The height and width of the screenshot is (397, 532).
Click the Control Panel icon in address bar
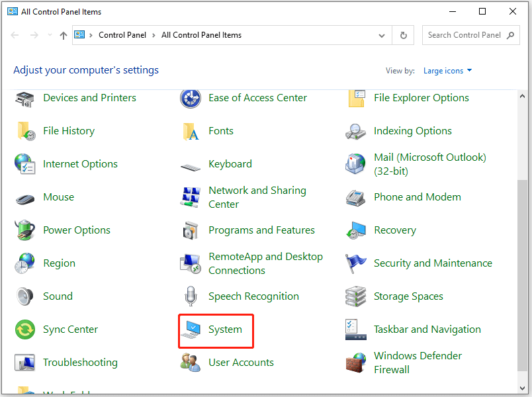[x=79, y=35]
